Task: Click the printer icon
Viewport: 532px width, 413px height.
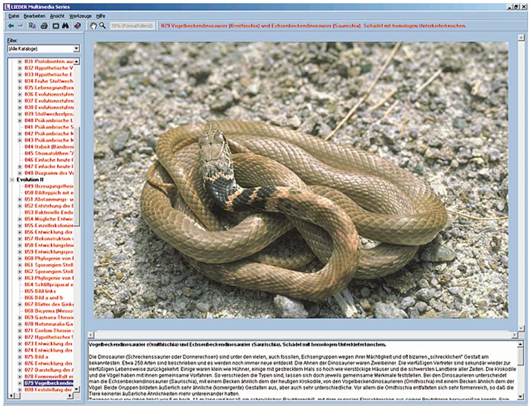Action: point(44,26)
